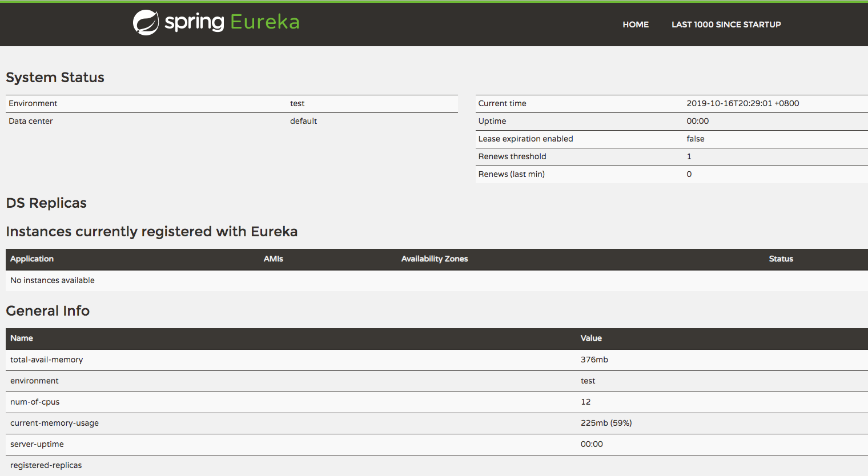Click Instances currently registered with Eureka heading
The image size is (868, 476).
click(x=152, y=231)
